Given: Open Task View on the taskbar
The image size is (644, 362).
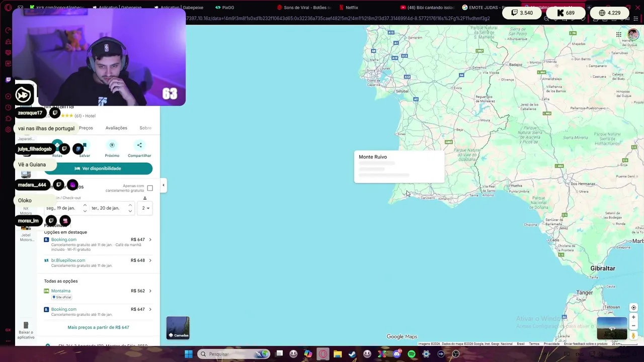Looking at the screenshot, I should tap(279, 353).
